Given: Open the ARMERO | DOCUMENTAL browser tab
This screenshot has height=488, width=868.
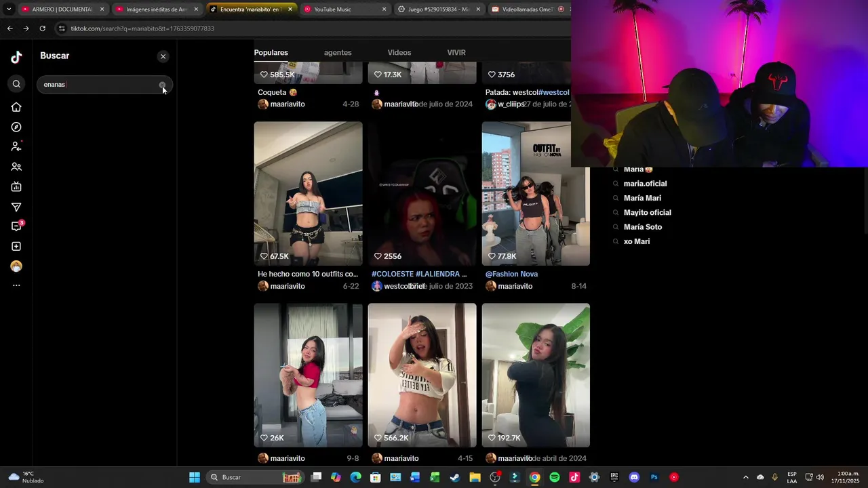Looking at the screenshot, I should coord(62,9).
